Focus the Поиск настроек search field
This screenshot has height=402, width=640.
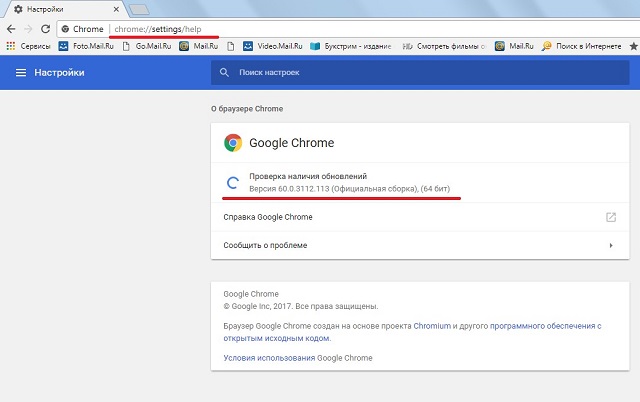420,73
